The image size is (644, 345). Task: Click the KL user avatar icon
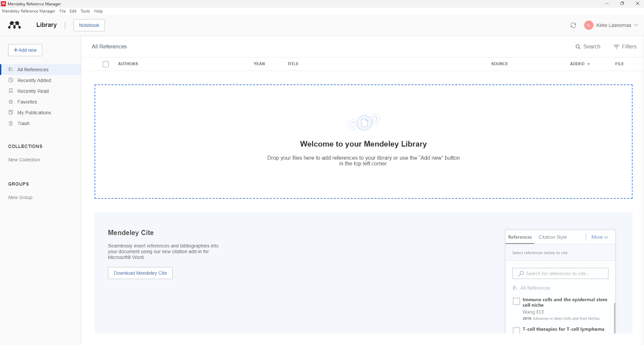tap(589, 25)
